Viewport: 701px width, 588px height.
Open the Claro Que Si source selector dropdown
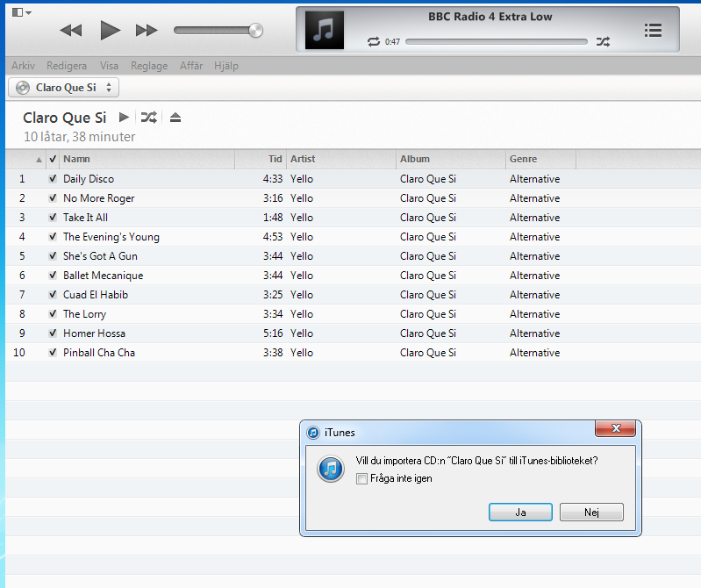pyautogui.click(x=63, y=87)
